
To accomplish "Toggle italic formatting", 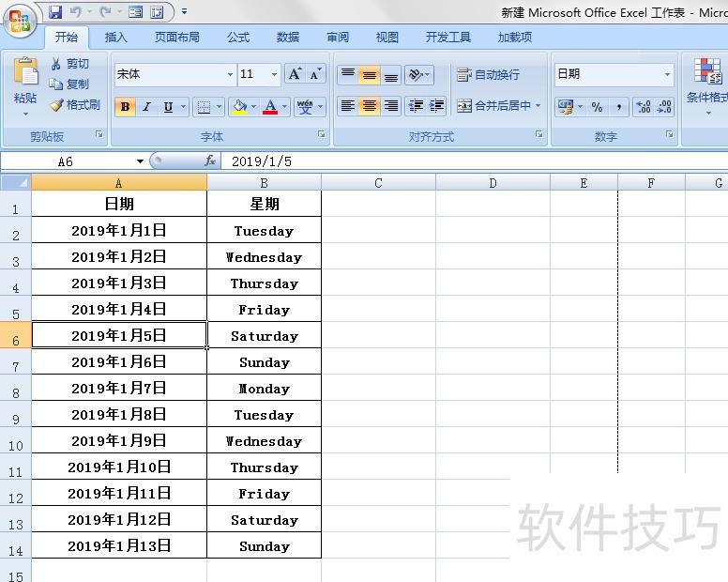I will [x=146, y=107].
